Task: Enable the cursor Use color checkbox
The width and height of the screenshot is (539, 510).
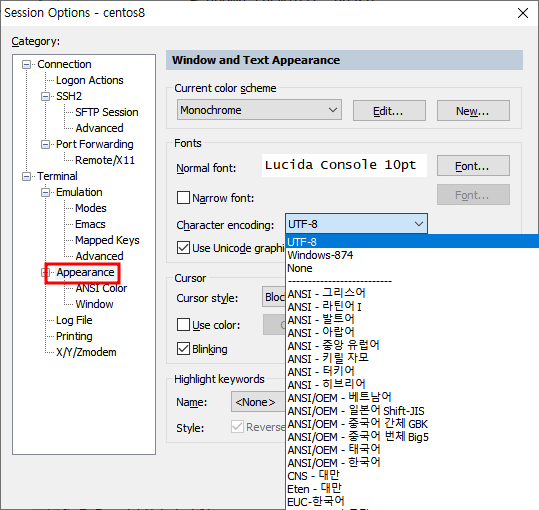Action: (x=183, y=325)
